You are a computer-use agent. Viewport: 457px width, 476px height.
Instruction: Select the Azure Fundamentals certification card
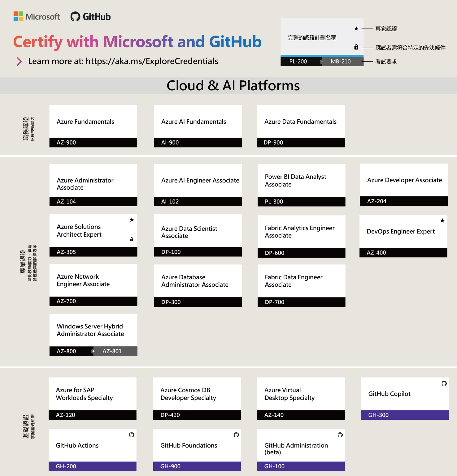(x=93, y=122)
